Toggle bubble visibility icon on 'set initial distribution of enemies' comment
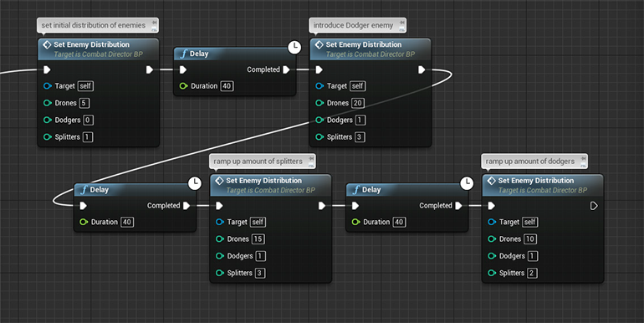The image size is (644, 323). tap(154, 28)
